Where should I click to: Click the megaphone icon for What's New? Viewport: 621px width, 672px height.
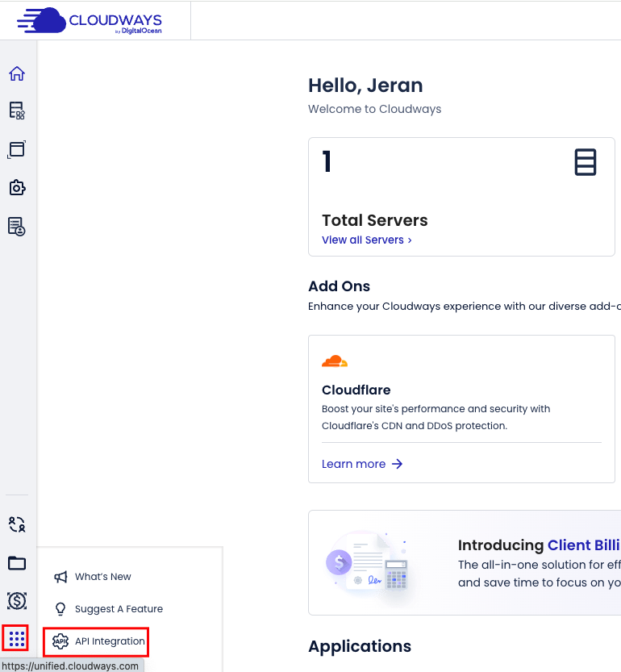point(60,577)
